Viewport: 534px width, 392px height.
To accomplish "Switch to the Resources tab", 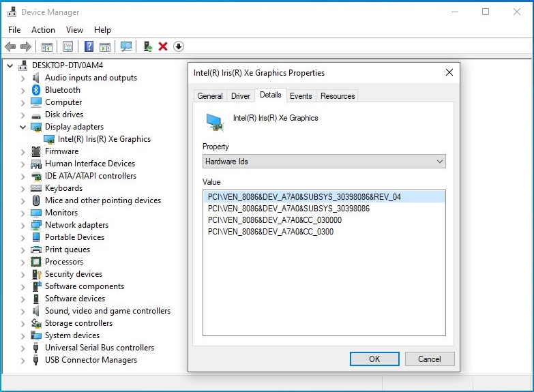I will [338, 96].
